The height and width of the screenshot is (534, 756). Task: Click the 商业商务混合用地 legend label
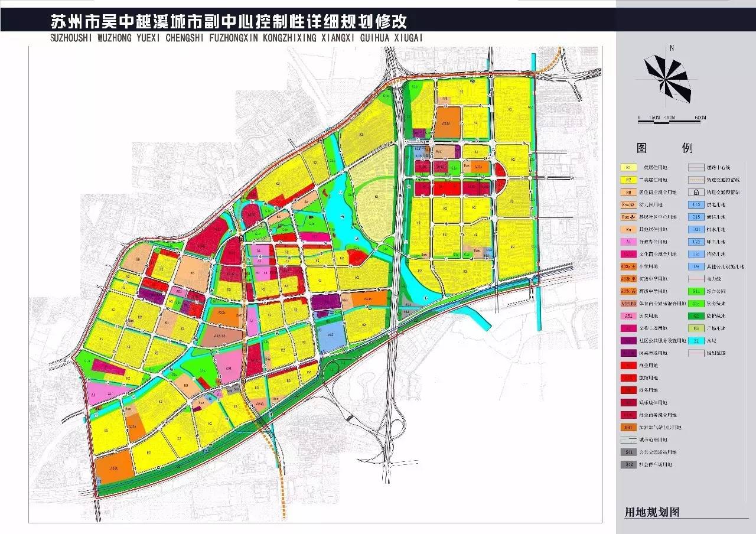pyautogui.click(x=658, y=415)
